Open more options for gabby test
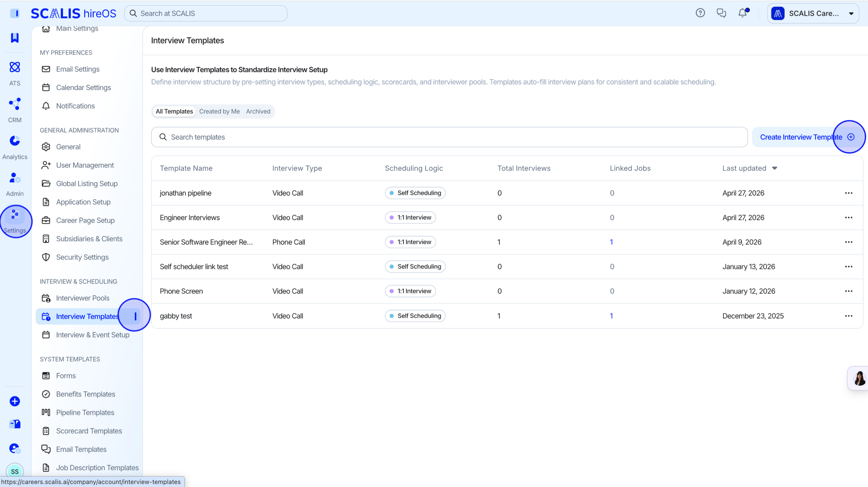Image resolution: width=868 pixels, height=487 pixels. pyautogui.click(x=849, y=316)
